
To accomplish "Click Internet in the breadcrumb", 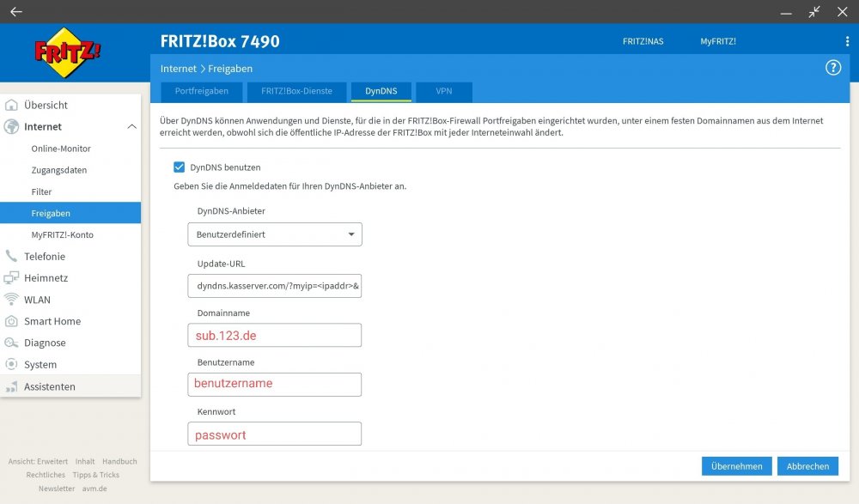I will tap(178, 69).
